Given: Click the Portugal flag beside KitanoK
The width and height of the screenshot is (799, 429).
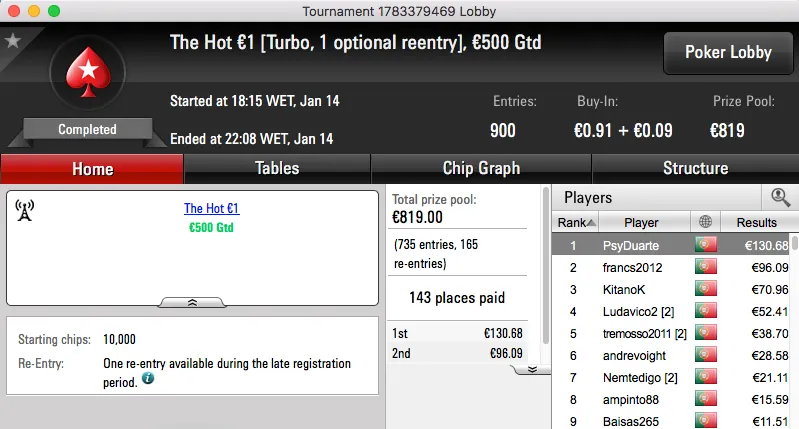Looking at the screenshot, I should tap(708, 290).
